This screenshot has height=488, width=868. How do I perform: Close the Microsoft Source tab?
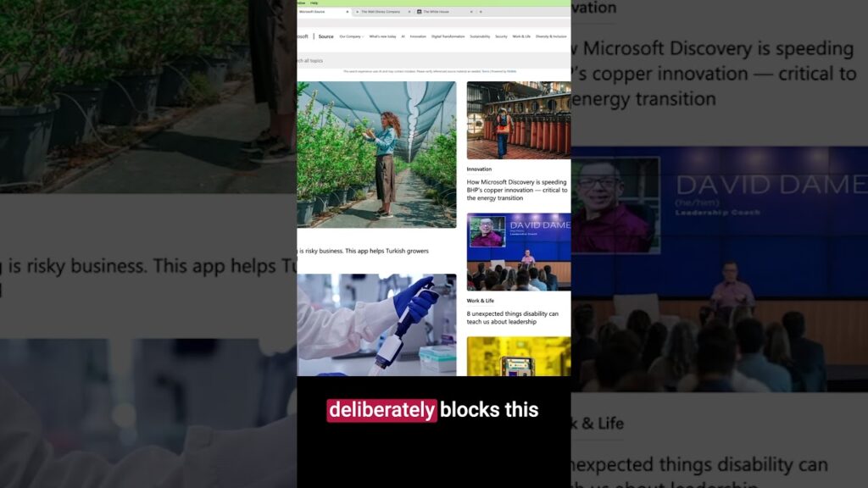point(347,12)
